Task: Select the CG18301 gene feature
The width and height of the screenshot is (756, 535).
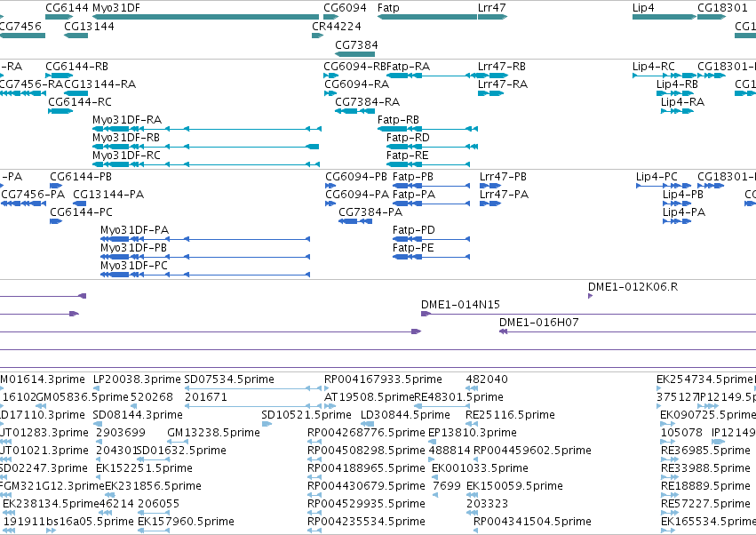Action: pyautogui.click(x=712, y=17)
